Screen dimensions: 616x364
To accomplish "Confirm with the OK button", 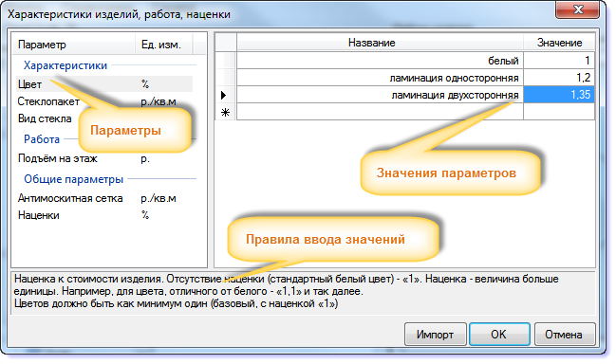I will (x=499, y=335).
